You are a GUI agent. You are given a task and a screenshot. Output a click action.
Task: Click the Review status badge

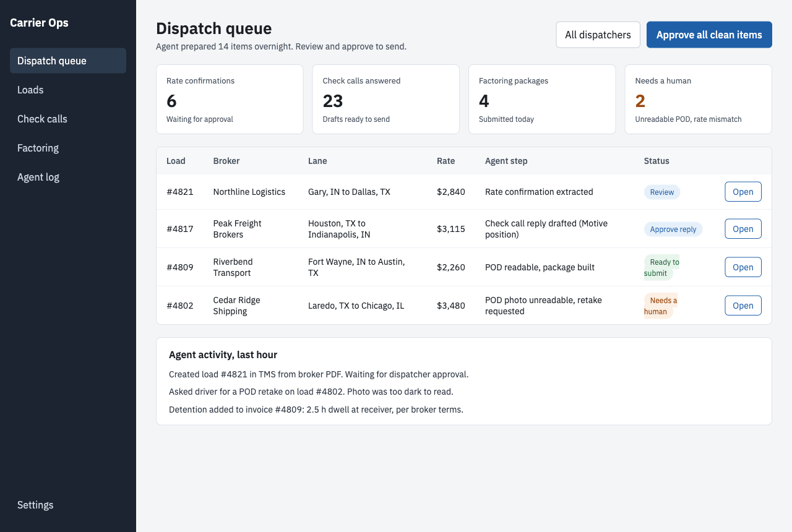[662, 192]
